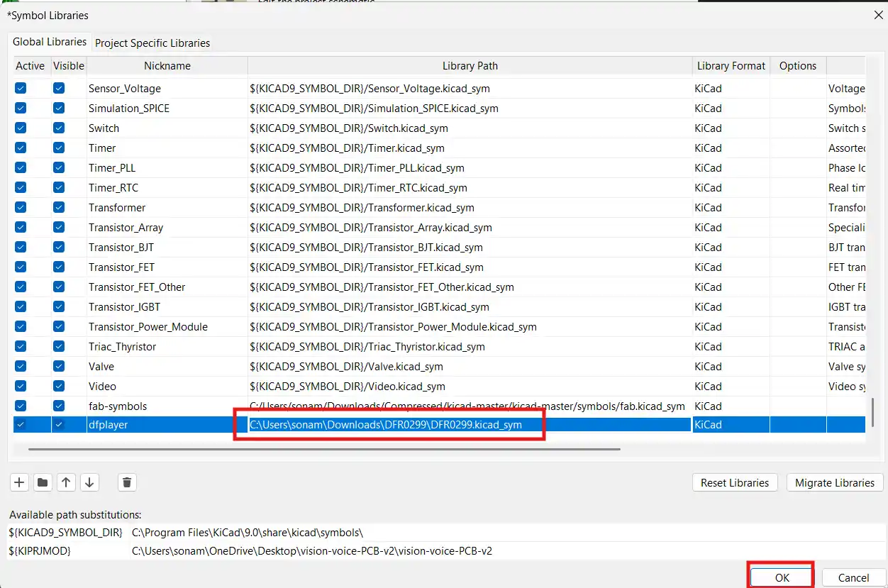Click the KiCad format cell for dfplayer
888x588 pixels.
tap(731, 425)
